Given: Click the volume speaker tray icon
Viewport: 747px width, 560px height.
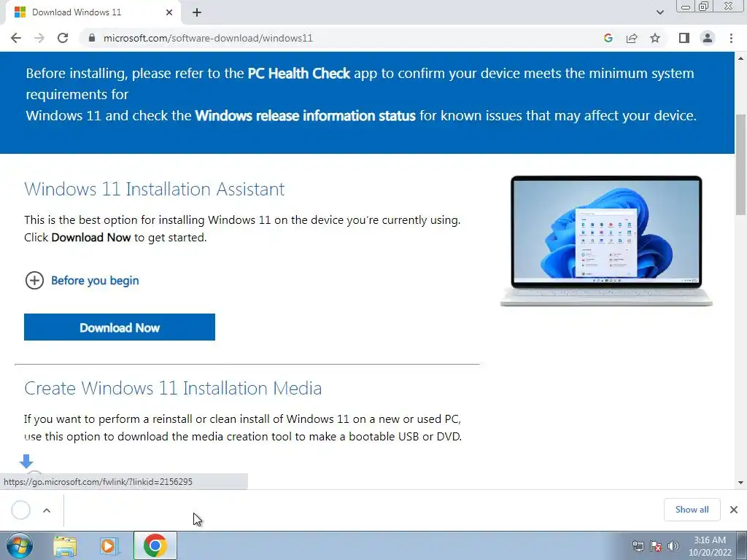Looking at the screenshot, I should pyautogui.click(x=673, y=546).
